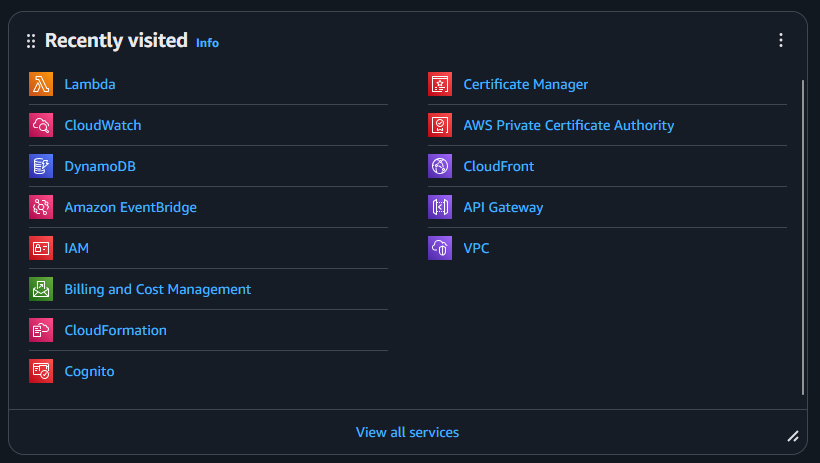The height and width of the screenshot is (463, 820).
Task: Click the VPC service icon
Action: pos(440,248)
